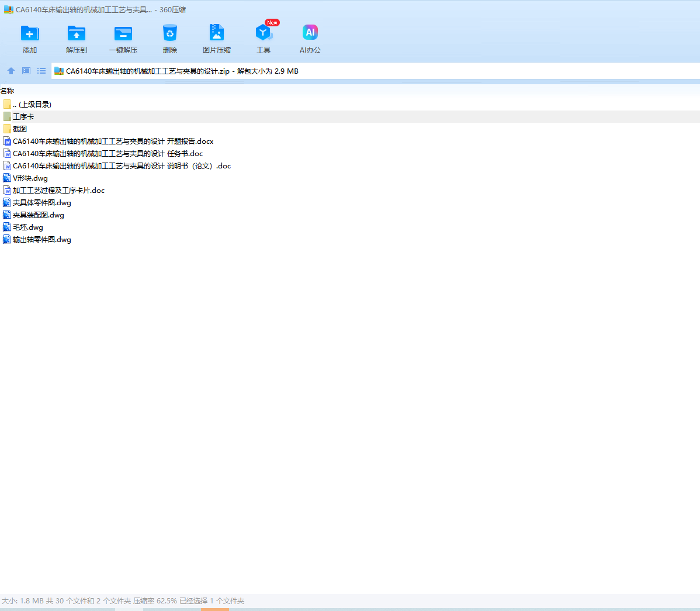Select the V形块.dwg file name

(x=30, y=178)
